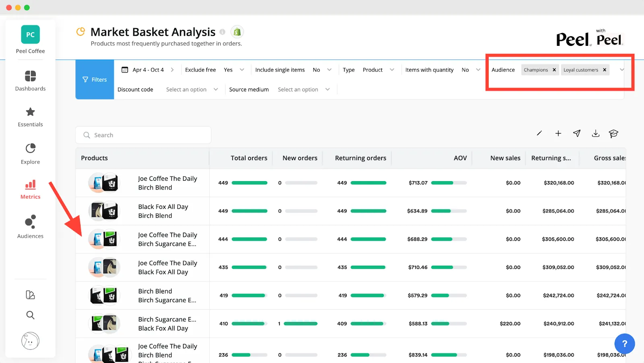The height and width of the screenshot is (363, 644).
Task: Select Joe Coffee The Daily / Birch Sugarcane row
Action: click(x=351, y=239)
